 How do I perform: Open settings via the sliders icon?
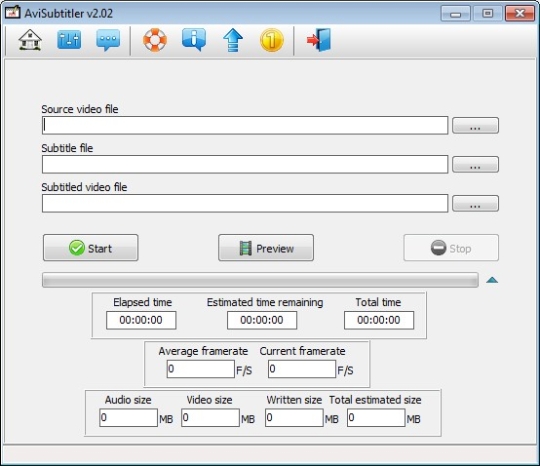(69, 40)
